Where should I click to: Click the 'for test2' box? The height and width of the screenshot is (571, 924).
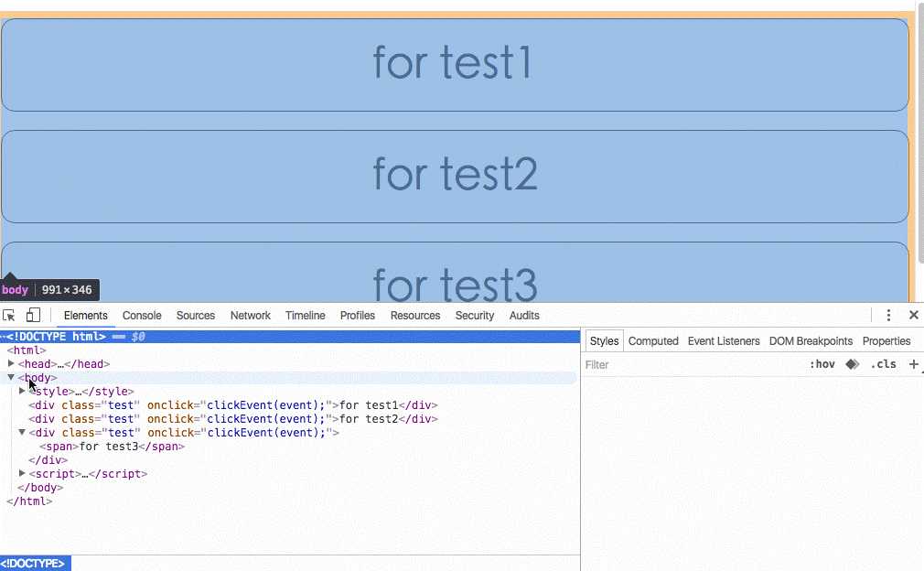454,176
